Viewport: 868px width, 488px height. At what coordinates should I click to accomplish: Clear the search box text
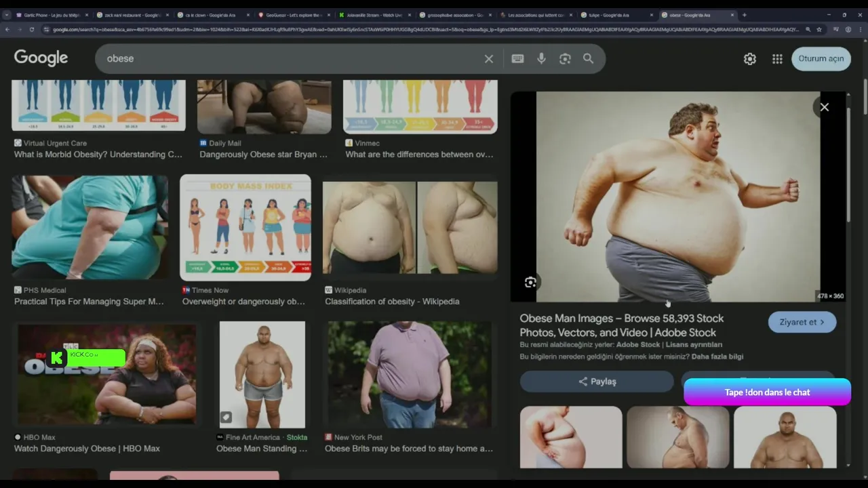pyautogui.click(x=488, y=59)
